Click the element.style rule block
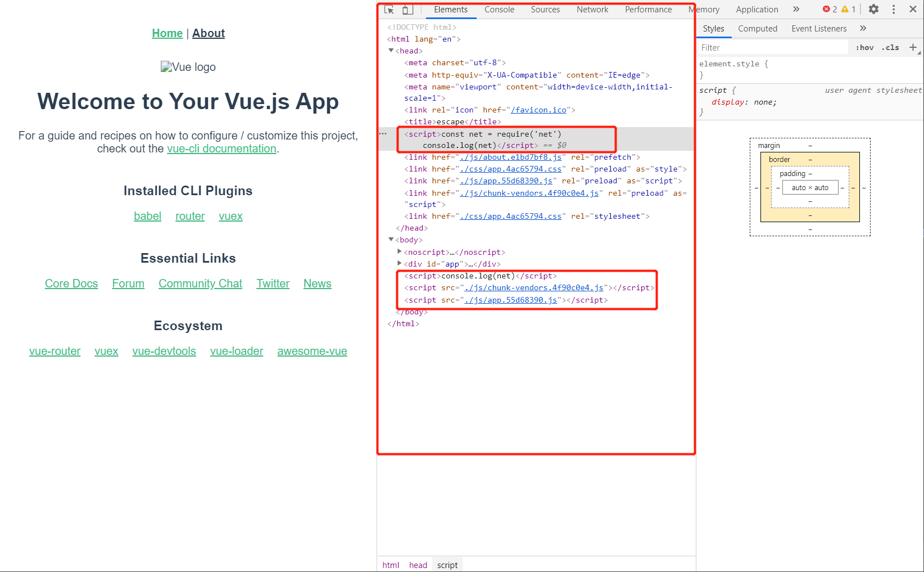 (x=733, y=69)
